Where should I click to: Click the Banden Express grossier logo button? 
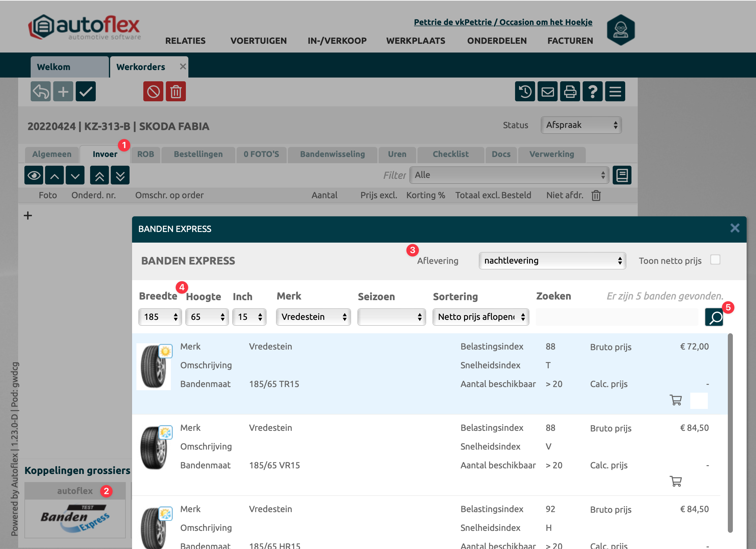[75, 518]
